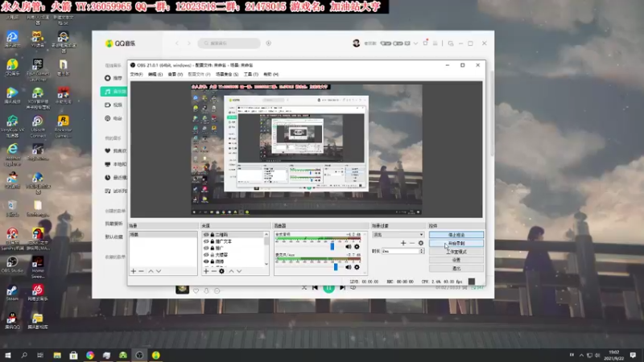Toggle visibility eye of the first source

coord(206,235)
